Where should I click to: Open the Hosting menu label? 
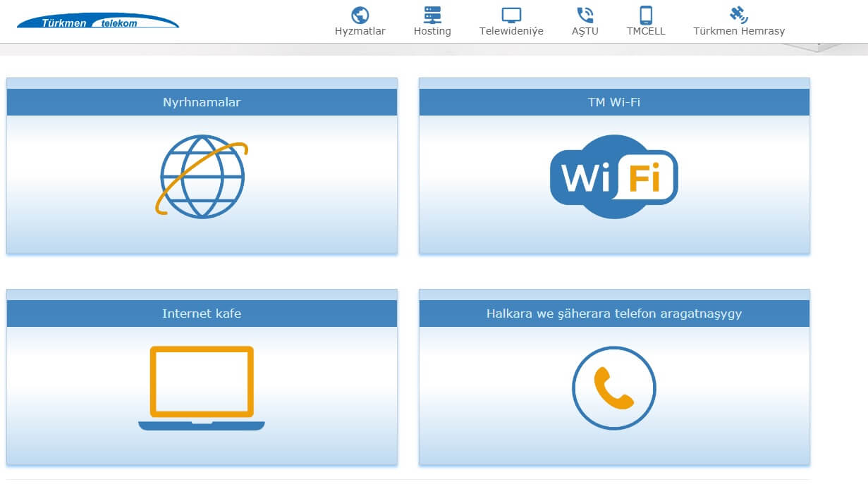pyautogui.click(x=432, y=31)
